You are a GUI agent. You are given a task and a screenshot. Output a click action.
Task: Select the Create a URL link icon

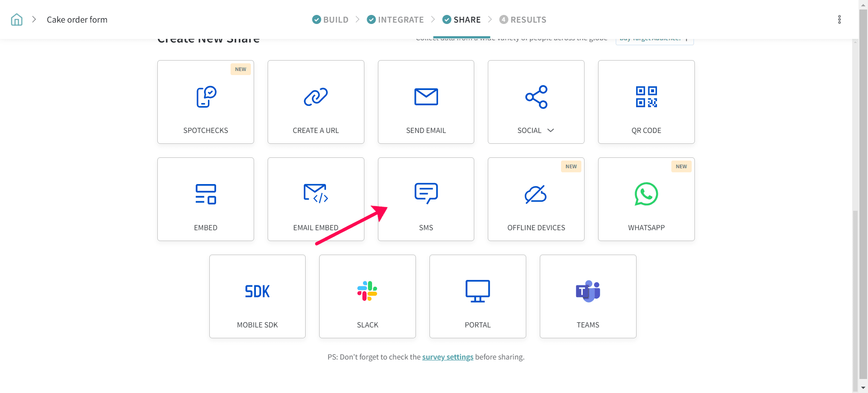[316, 97]
